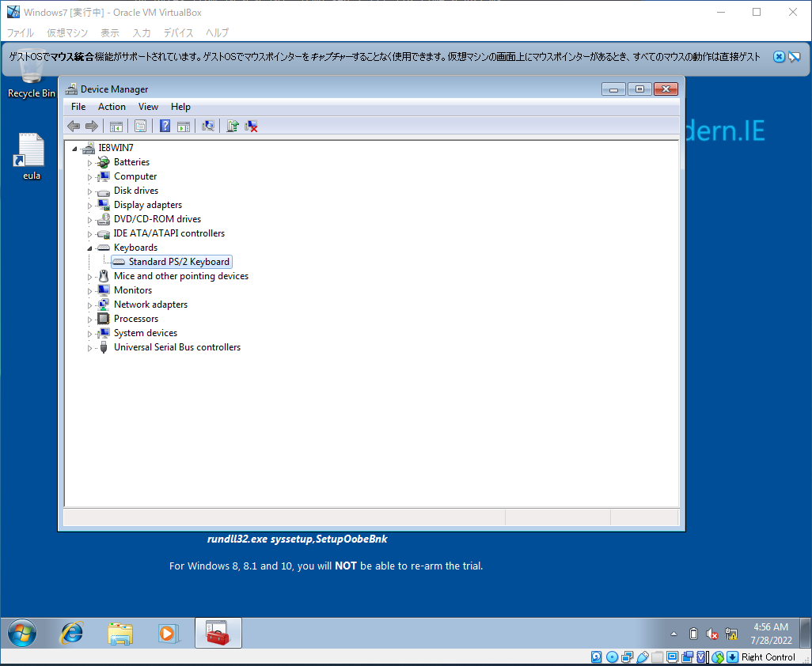The height and width of the screenshot is (666, 812).
Task: Open VirtualBox 仮想マシン menu
Action: point(67,32)
